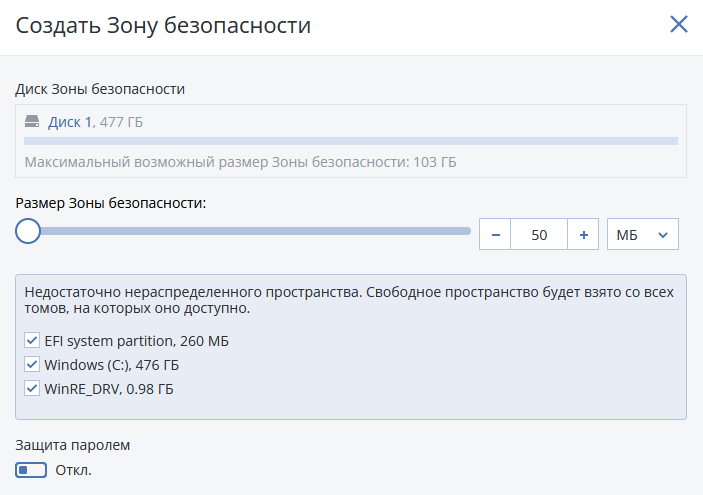The image size is (703, 495).
Task: Click the 'EFI system partition, 260 МБ' label
Action: point(134,341)
